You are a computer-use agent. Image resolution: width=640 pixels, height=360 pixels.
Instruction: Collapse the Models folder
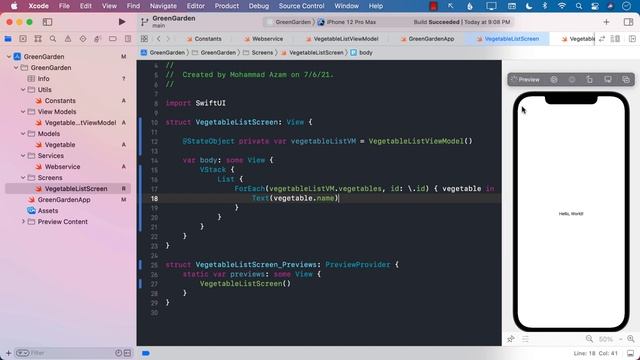23,133
